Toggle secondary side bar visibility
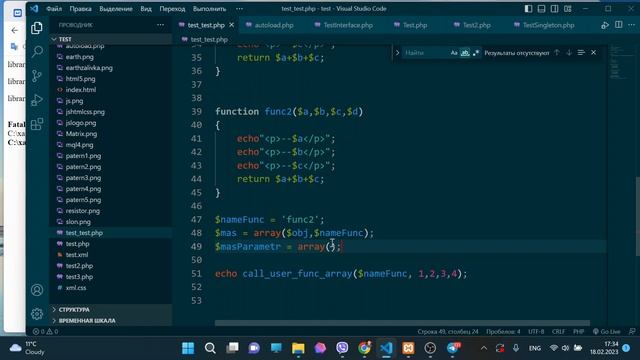The image size is (640, 360). click(554, 9)
